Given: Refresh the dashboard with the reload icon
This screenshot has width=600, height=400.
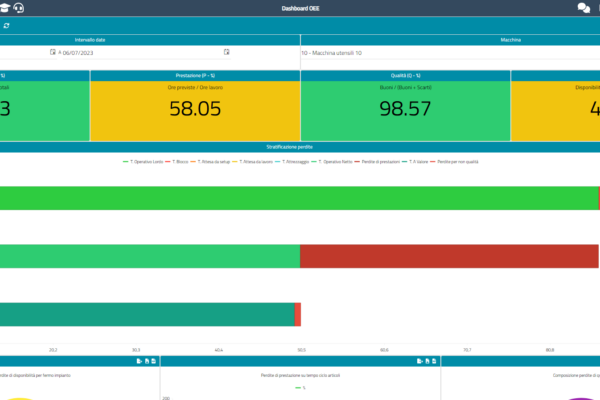Looking at the screenshot, I should coord(6,25).
